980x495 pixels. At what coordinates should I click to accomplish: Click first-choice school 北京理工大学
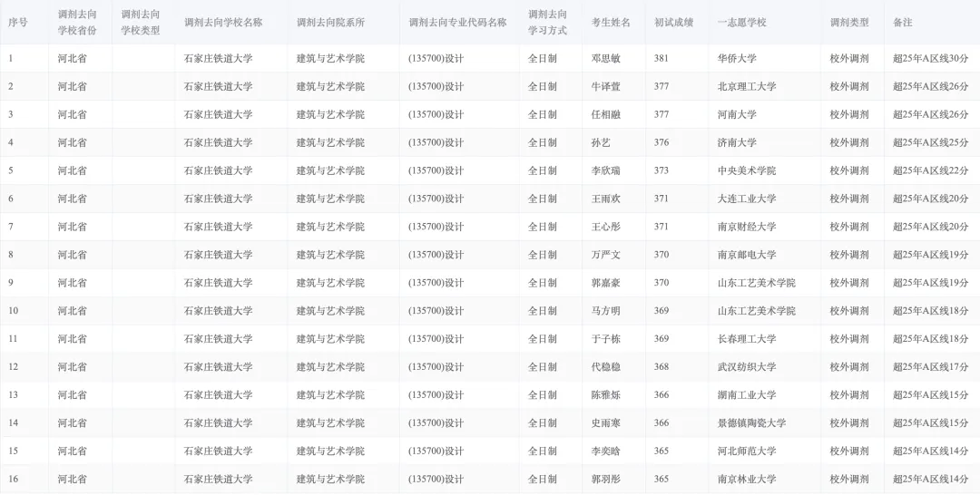click(x=747, y=87)
